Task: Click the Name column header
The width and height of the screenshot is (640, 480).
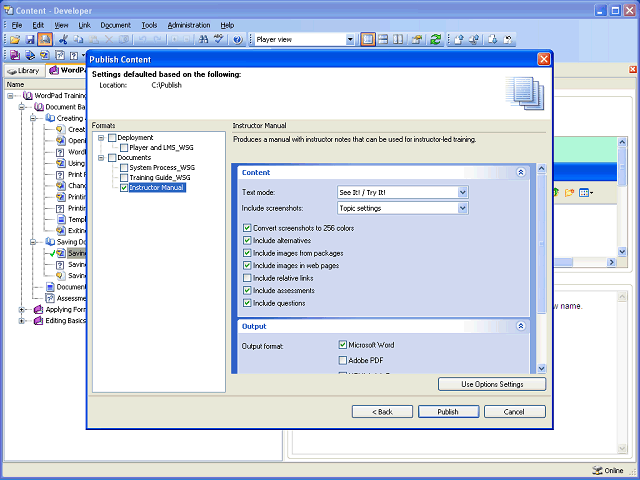Action: pyautogui.click(x=46, y=84)
